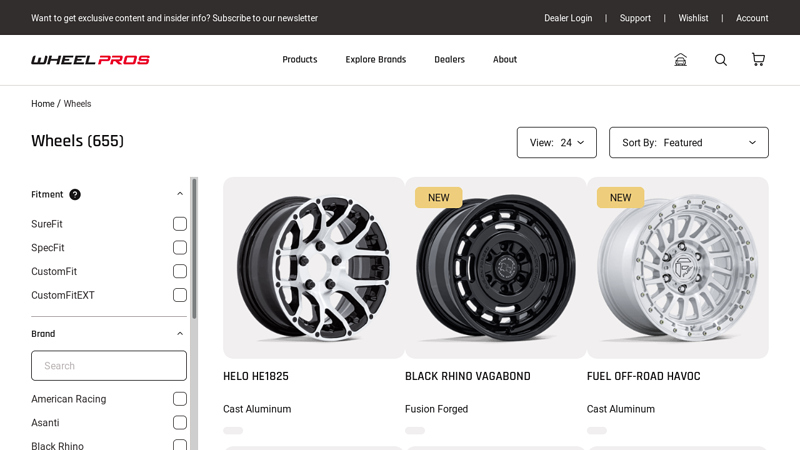Open the Support link

pyautogui.click(x=635, y=18)
